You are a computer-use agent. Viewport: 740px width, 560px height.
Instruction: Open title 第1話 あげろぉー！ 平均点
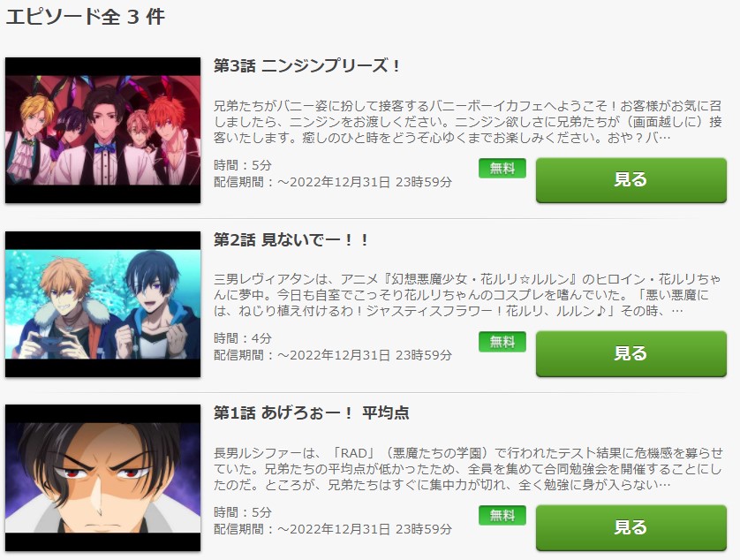pyautogui.click(x=311, y=413)
